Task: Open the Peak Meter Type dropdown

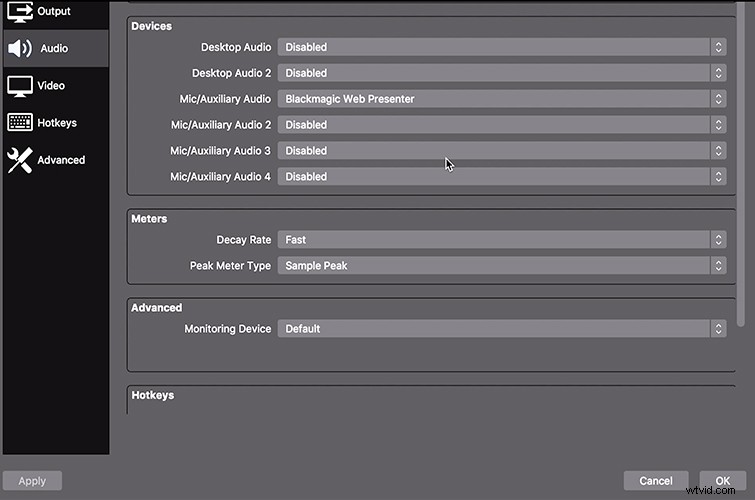Action: coord(502,266)
